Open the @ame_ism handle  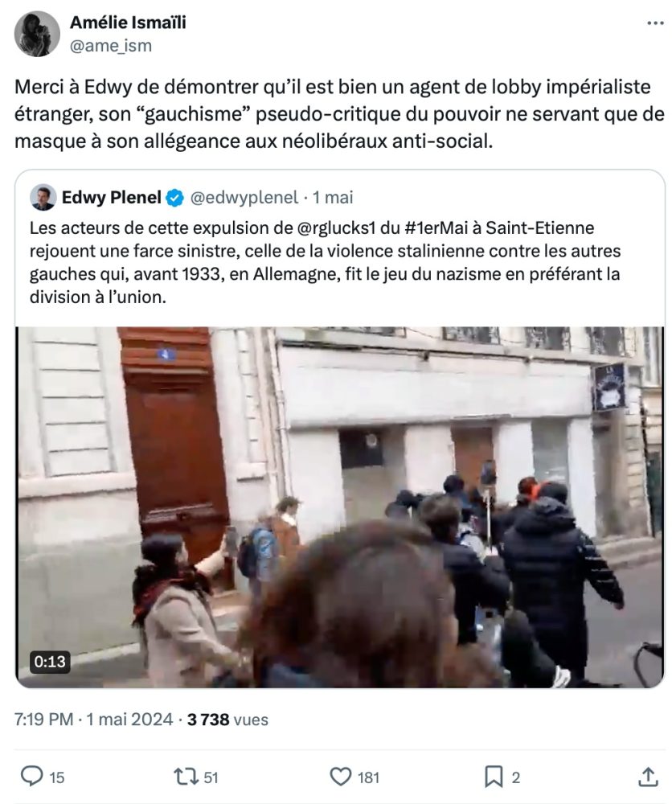[x=111, y=46]
